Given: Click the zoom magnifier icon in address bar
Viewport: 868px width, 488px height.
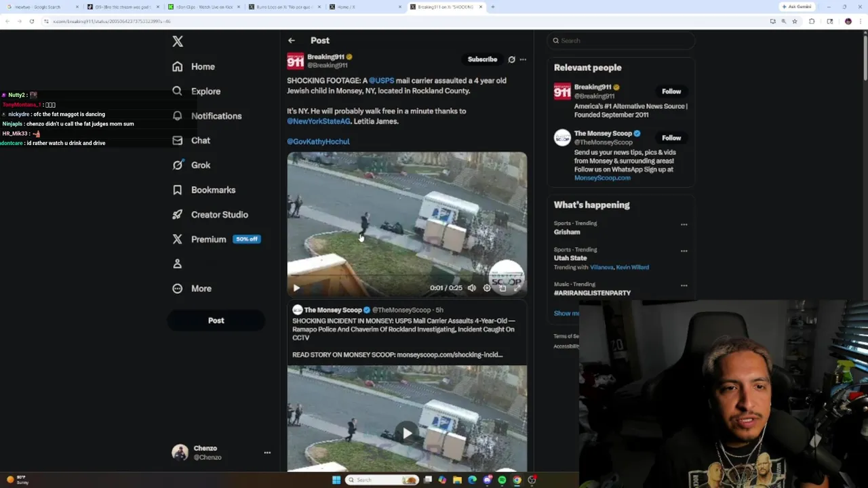Looking at the screenshot, I should [x=783, y=21].
